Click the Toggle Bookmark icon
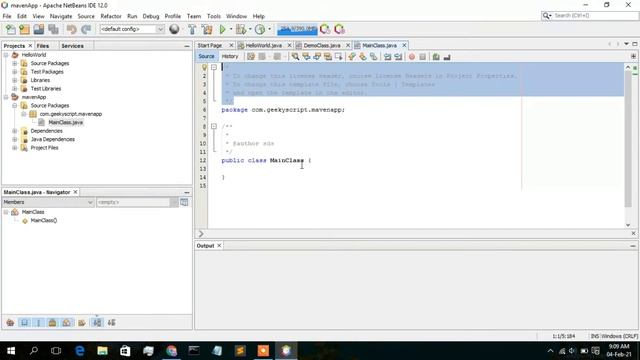The height and width of the screenshot is (360, 640). (373, 57)
